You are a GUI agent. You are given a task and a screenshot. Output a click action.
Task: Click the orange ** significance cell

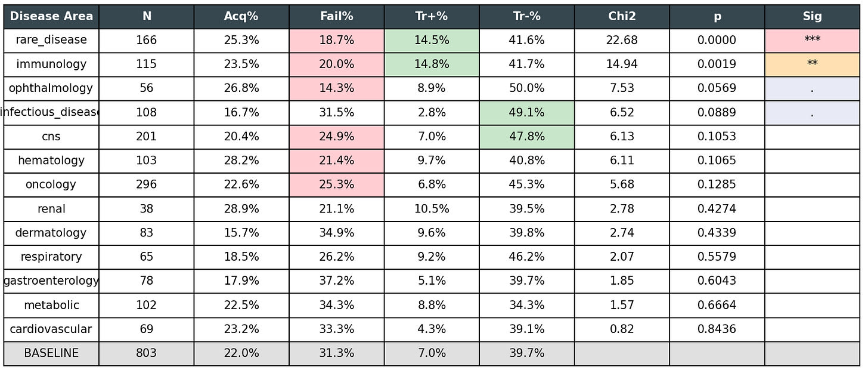812,64
